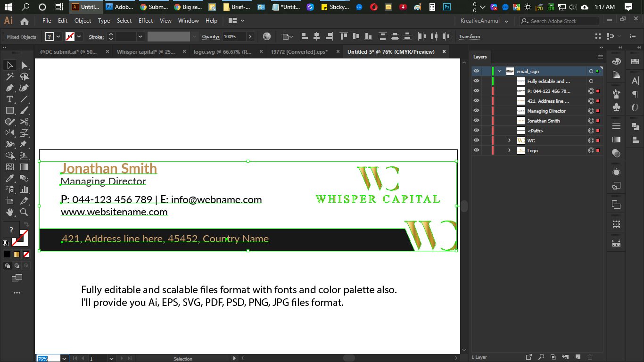The height and width of the screenshot is (362, 644).
Task: Hide the WC group in Layers
Action: (477, 140)
